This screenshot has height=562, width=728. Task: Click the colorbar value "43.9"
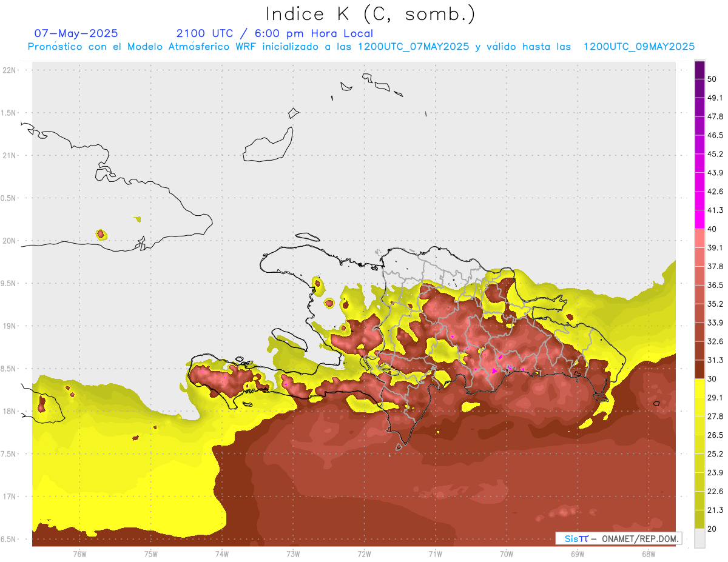tap(715, 173)
